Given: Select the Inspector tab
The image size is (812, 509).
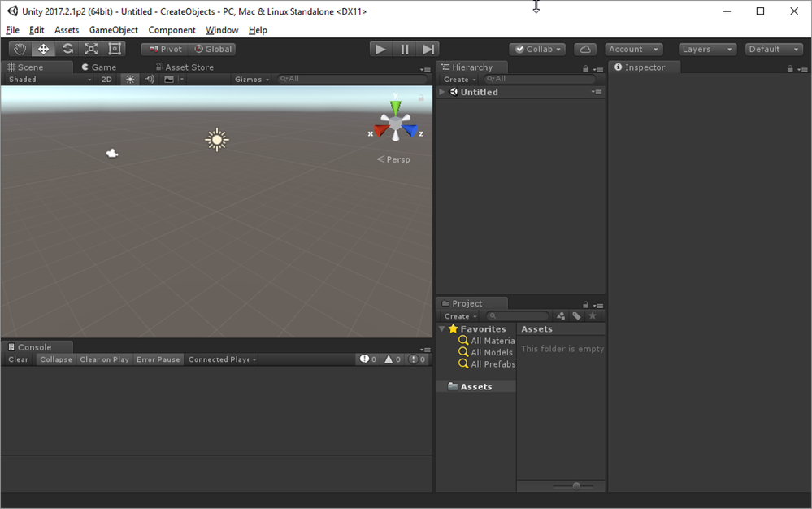Looking at the screenshot, I should [645, 67].
